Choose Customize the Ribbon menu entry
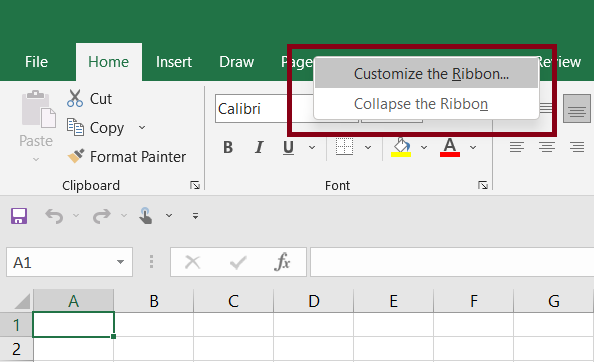Image resolution: width=594 pixels, height=362 pixels. click(427, 74)
